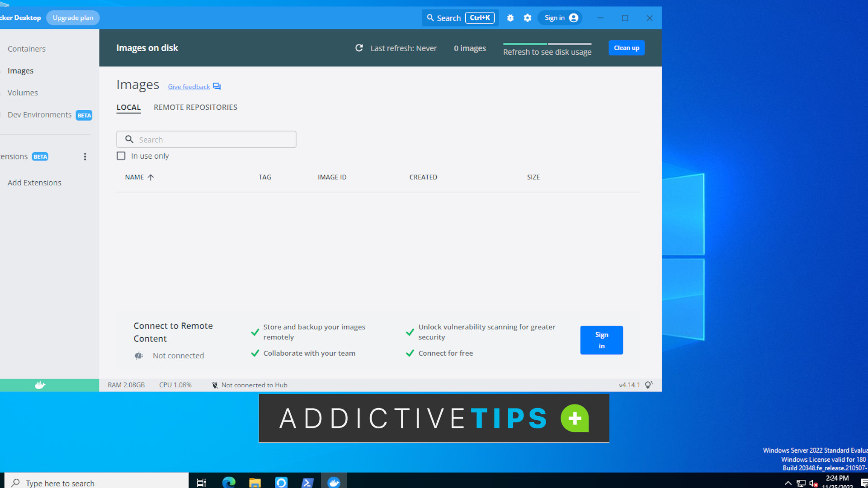Open the lightbulb tips icon in status bar

[649, 385]
